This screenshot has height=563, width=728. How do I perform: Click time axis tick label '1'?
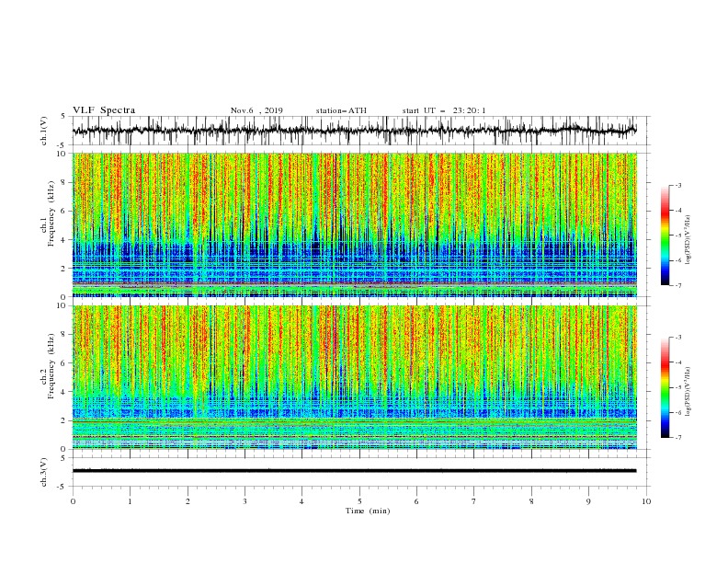tap(130, 501)
